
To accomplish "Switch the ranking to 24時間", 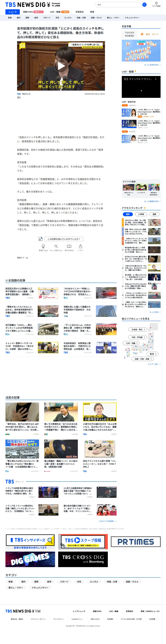I will [x=141, y=214].
